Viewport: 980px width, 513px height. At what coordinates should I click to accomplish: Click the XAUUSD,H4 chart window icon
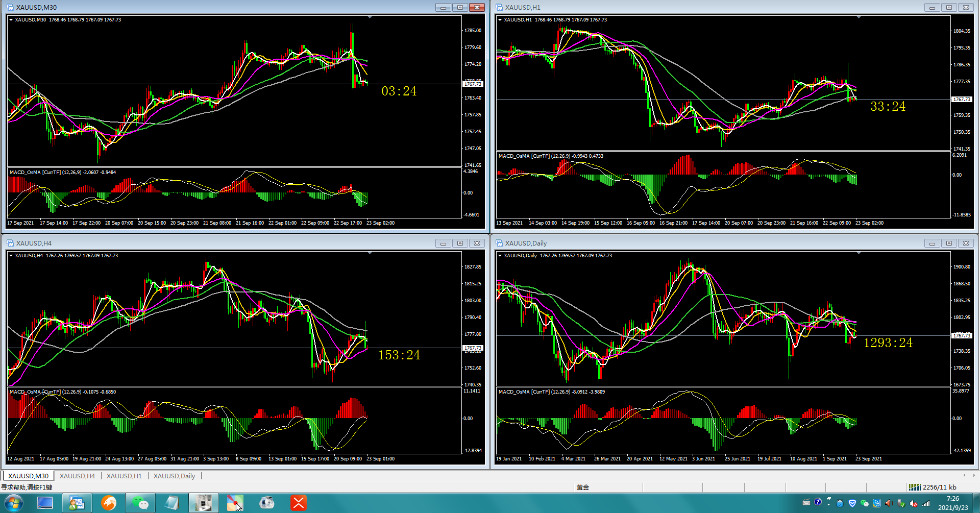click(10, 243)
